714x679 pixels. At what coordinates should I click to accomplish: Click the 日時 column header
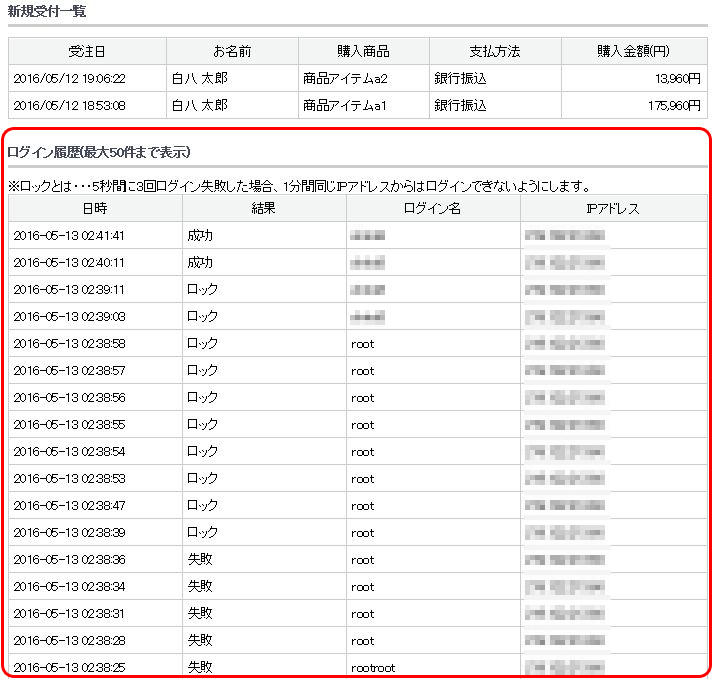pyautogui.click(x=95, y=209)
